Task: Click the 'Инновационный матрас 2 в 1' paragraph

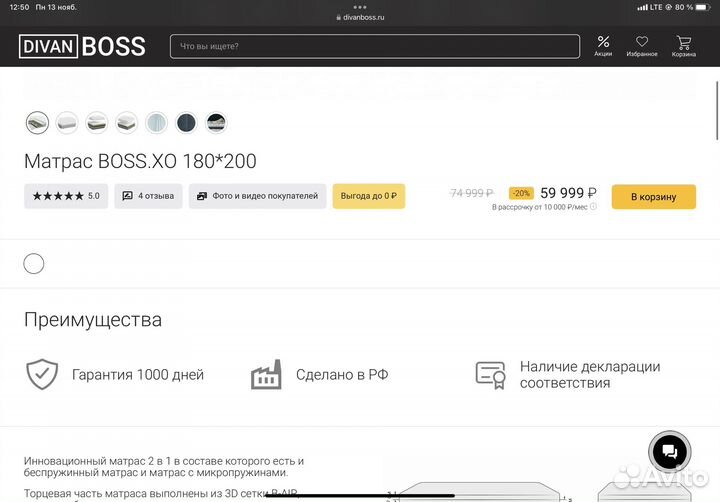Action: (164, 467)
